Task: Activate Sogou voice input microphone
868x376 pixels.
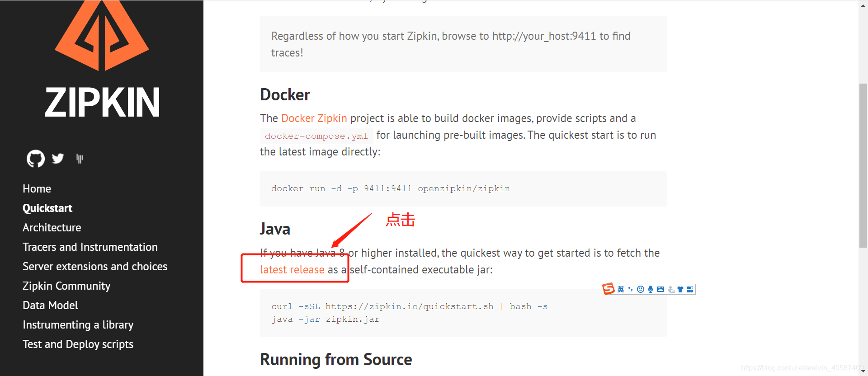Action: [x=651, y=289]
